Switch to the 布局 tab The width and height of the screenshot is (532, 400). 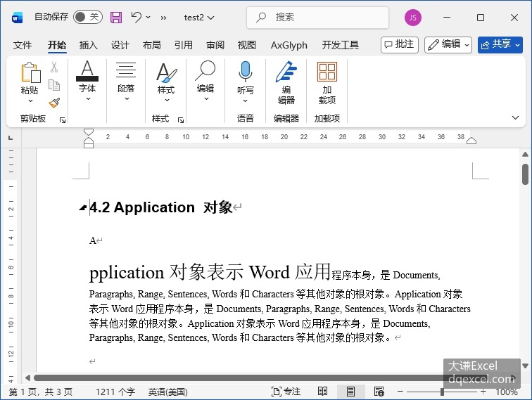(152, 45)
